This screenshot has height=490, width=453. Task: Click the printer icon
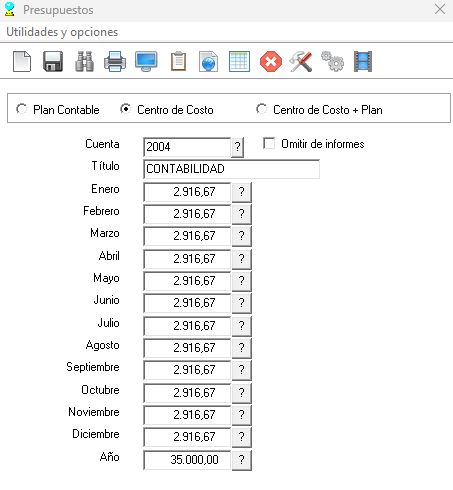point(115,62)
